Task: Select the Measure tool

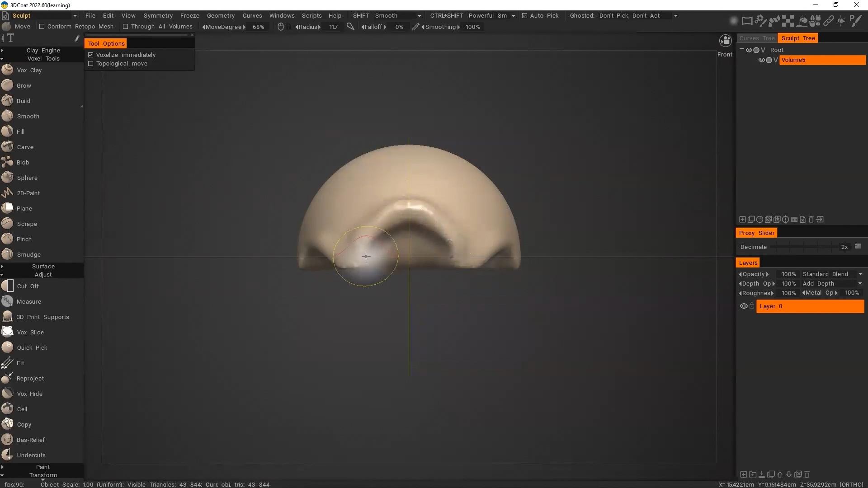Action: (28, 301)
